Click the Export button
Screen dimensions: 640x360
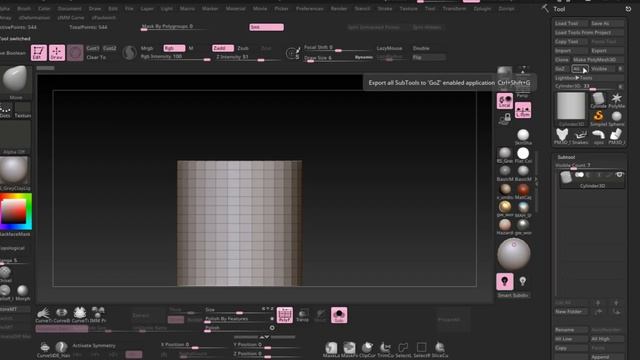pyautogui.click(x=607, y=51)
